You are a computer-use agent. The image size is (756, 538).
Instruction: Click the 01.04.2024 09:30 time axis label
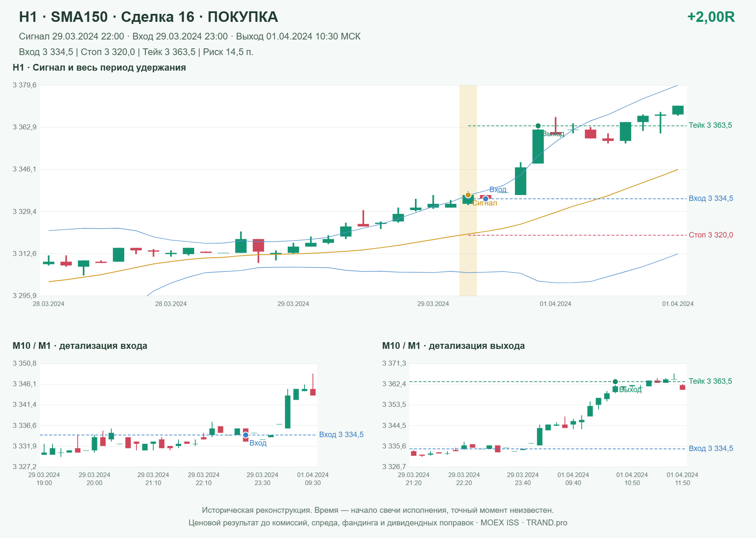coord(313,479)
